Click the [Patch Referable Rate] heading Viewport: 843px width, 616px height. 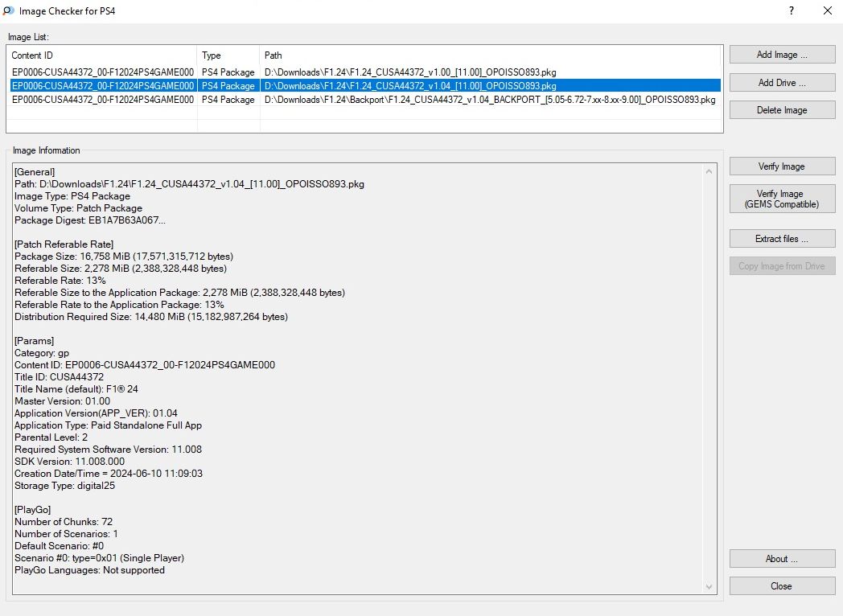coord(64,244)
